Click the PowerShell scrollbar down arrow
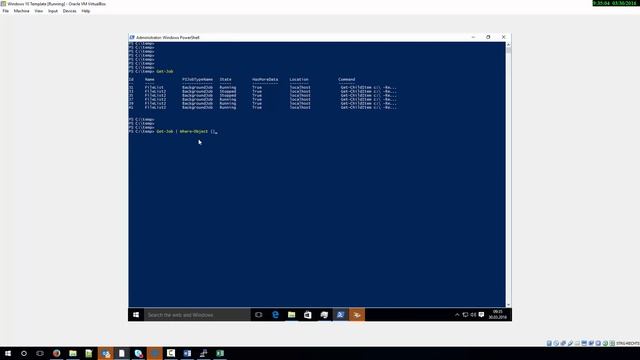The image size is (640, 360). point(508,304)
